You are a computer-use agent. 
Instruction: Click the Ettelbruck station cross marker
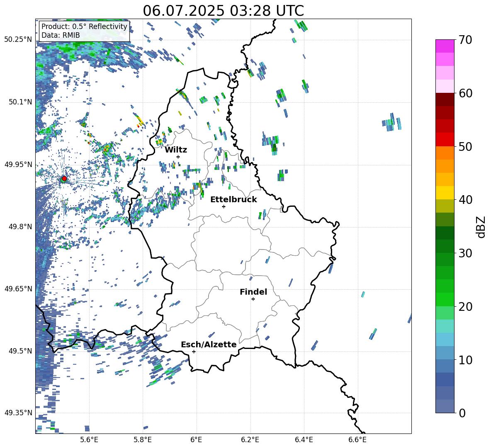click(224, 206)
